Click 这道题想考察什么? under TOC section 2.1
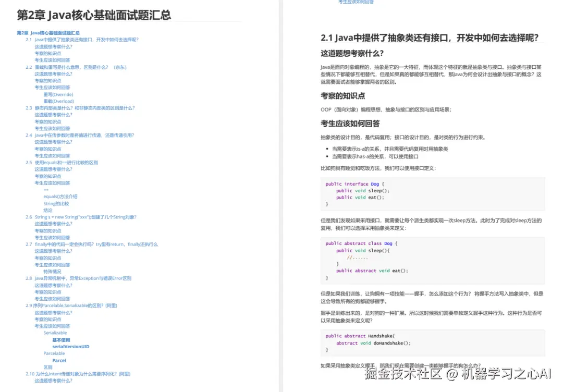This screenshot has height=392, width=563. [x=53, y=47]
